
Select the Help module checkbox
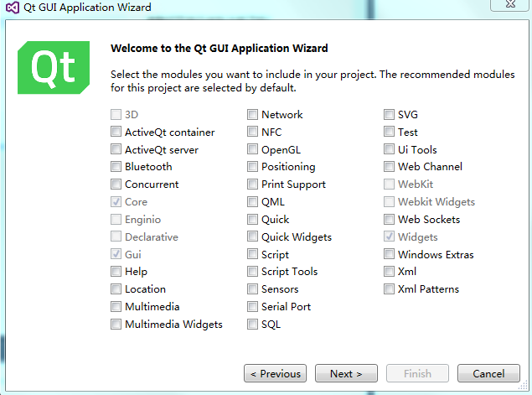pyautogui.click(x=116, y=272)
